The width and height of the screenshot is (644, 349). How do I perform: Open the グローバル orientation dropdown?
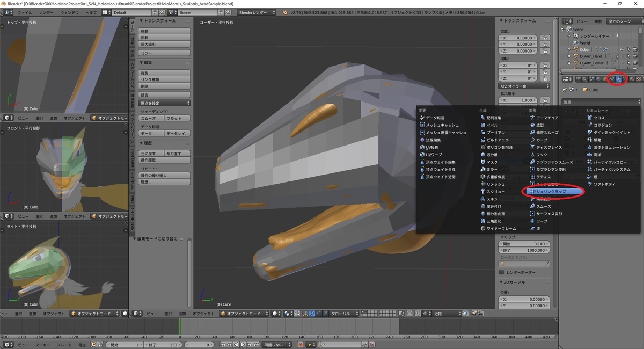point(345,313)
